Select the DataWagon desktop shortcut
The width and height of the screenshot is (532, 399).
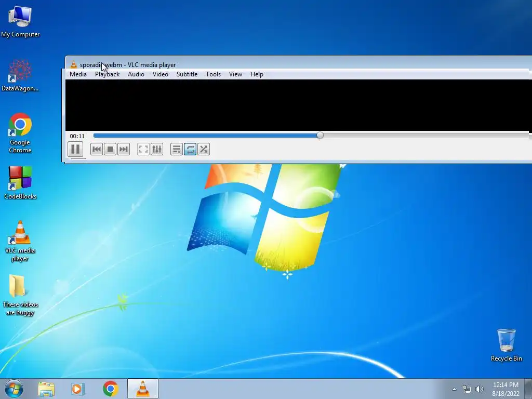[20, 75]
